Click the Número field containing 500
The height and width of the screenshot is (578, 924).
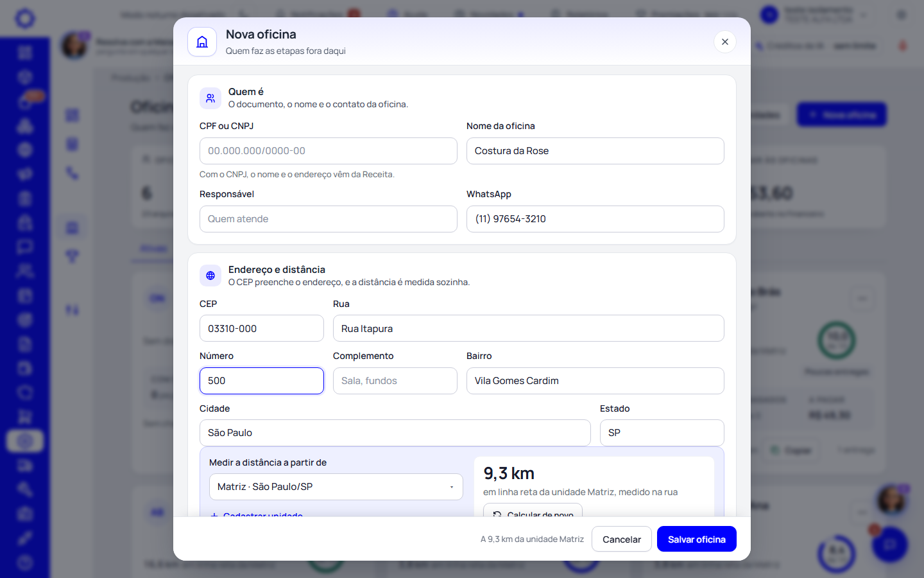pyautogui.click(x=262, y=381)
